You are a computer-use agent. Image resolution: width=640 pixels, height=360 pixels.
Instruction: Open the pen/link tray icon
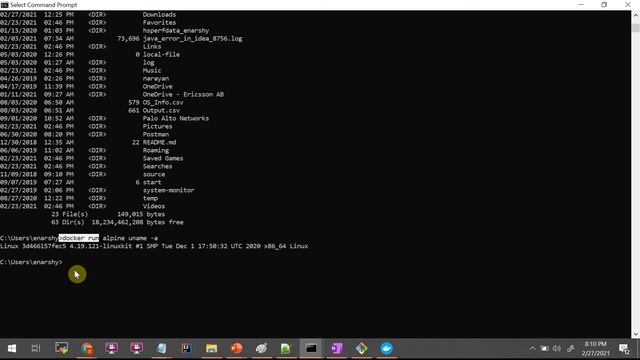tap(571, 348)
